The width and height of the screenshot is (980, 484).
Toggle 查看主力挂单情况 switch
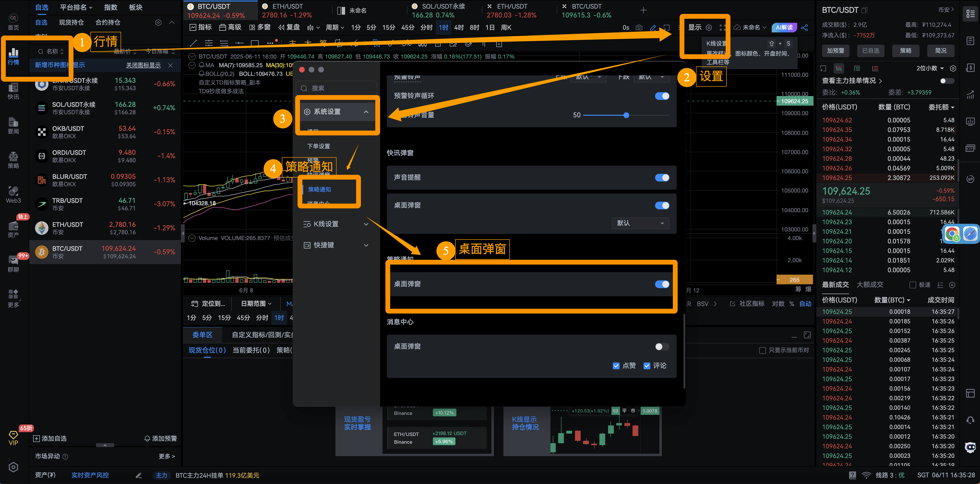947,81
